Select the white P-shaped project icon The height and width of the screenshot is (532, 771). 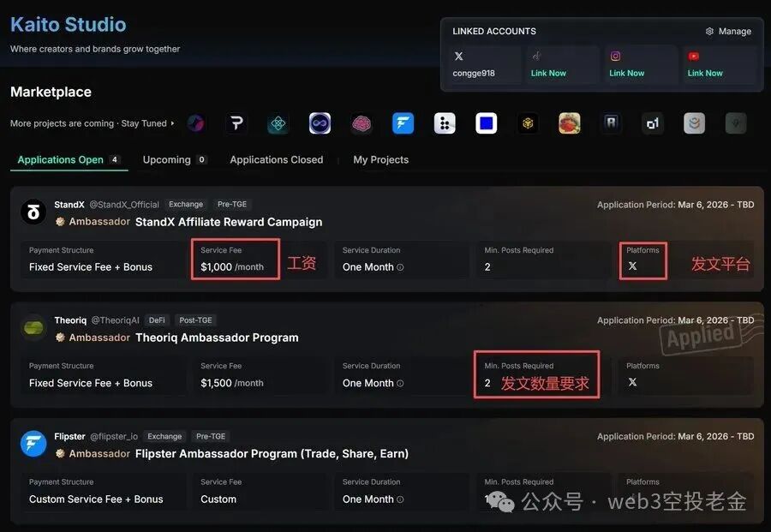236,123
